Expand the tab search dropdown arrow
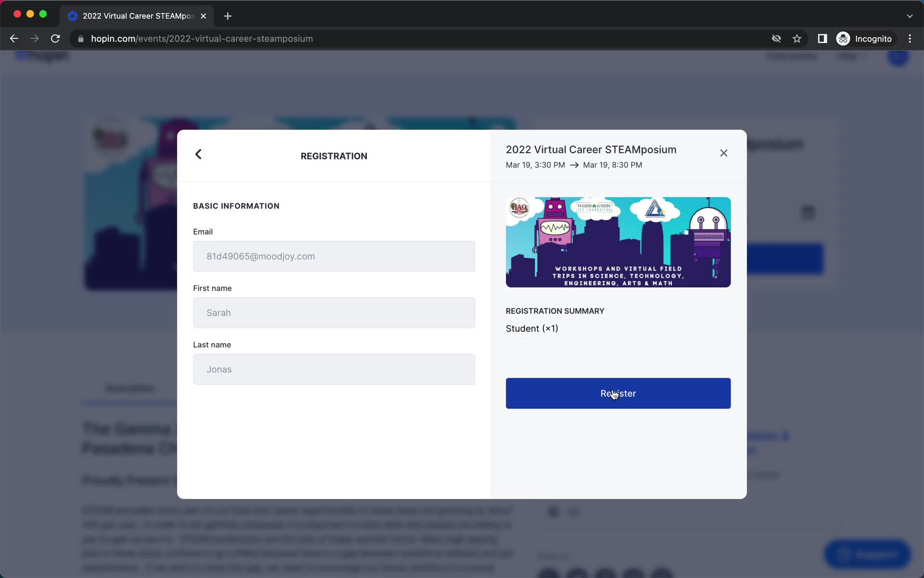 point(910,16)
